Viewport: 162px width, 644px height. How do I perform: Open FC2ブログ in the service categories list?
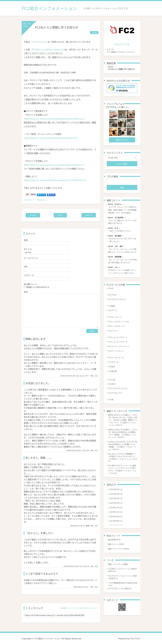[x=112, y=295]
